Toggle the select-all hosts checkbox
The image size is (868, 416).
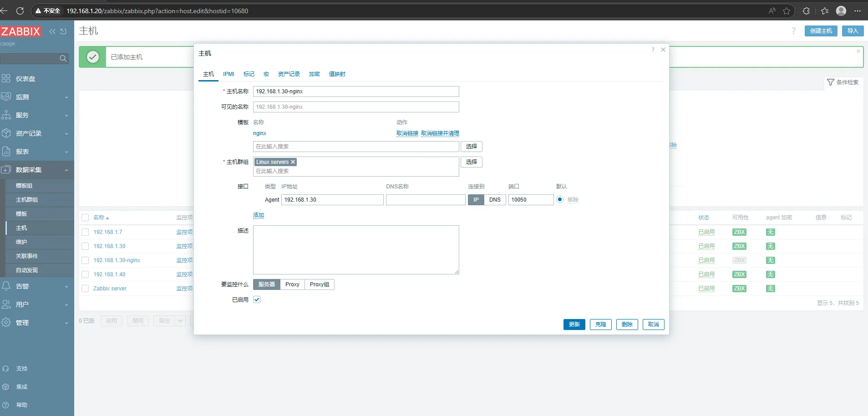(85, 218)
